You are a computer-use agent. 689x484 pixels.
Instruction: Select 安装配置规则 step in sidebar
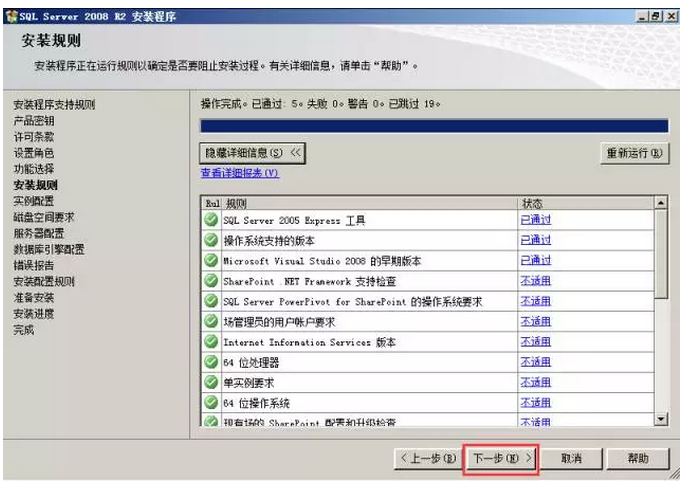[44, 281]
